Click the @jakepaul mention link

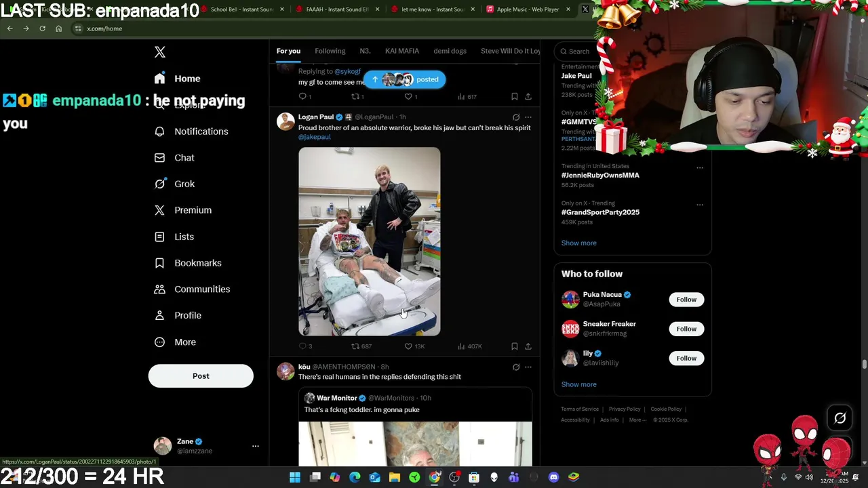click(315, 137)
